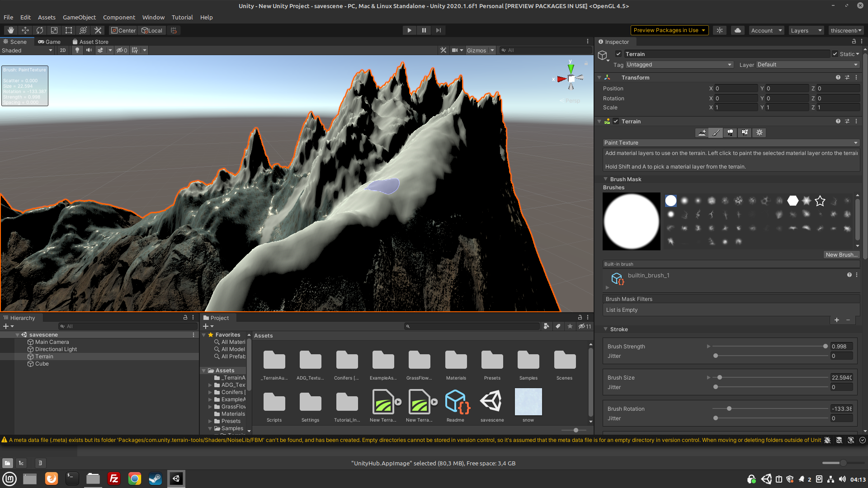Switch to the Asset Store tab

tap(90, 42)
